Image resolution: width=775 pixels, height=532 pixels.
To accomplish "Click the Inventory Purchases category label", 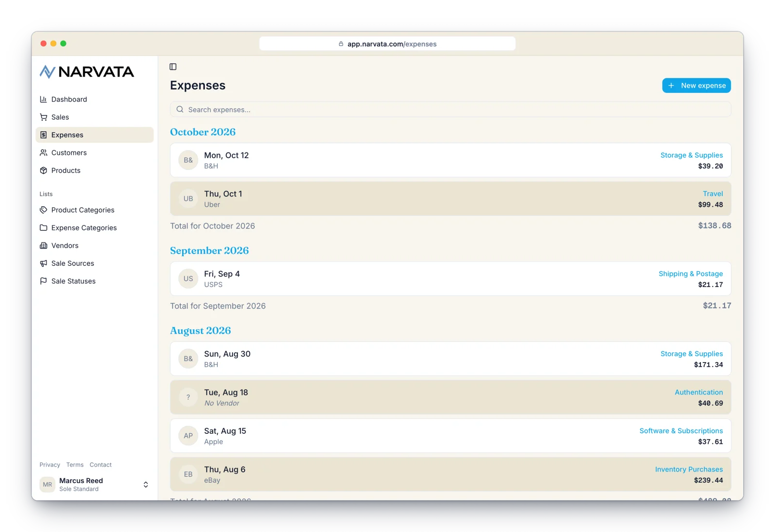I will (x=689, y=470).
